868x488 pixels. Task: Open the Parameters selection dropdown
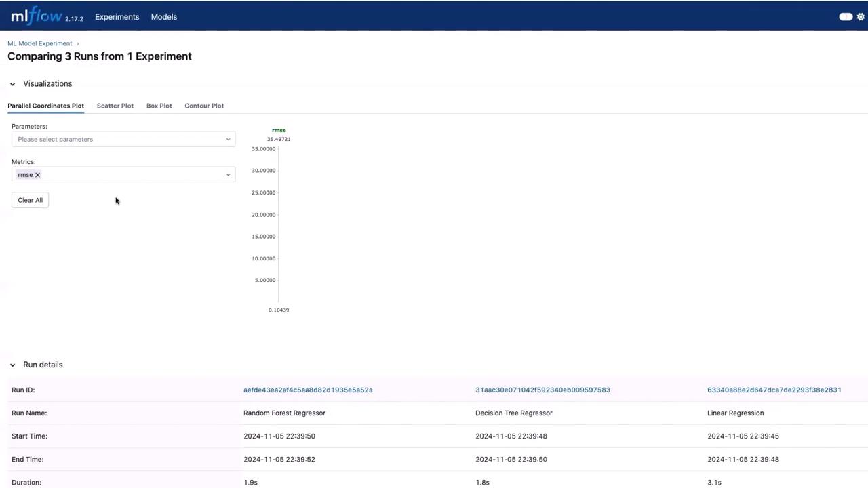click(123, 139)
